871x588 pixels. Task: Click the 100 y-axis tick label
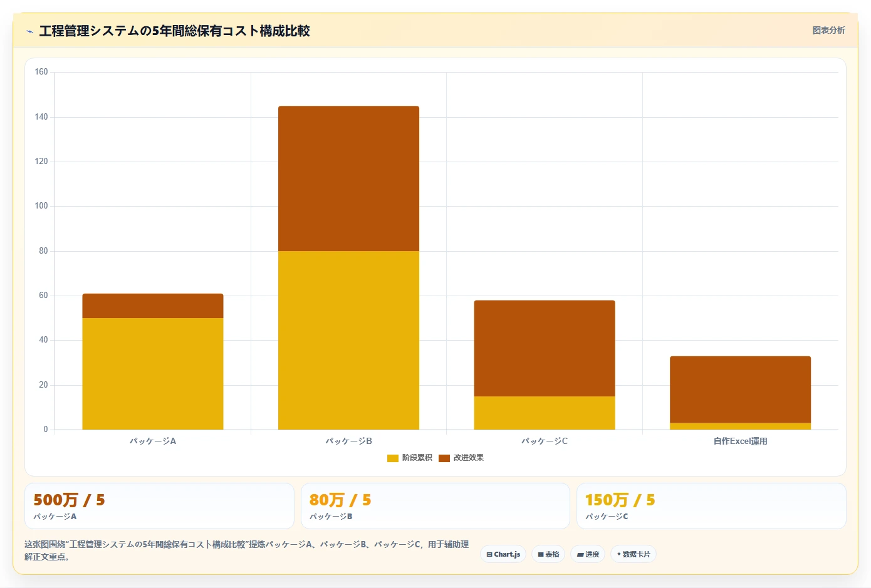click(41, 205)
